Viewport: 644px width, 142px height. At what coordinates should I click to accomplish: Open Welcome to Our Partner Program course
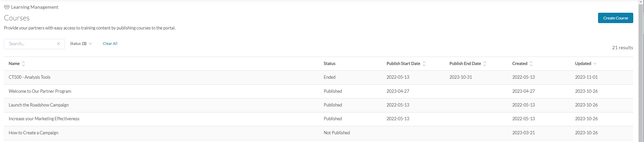coord(40,91)
